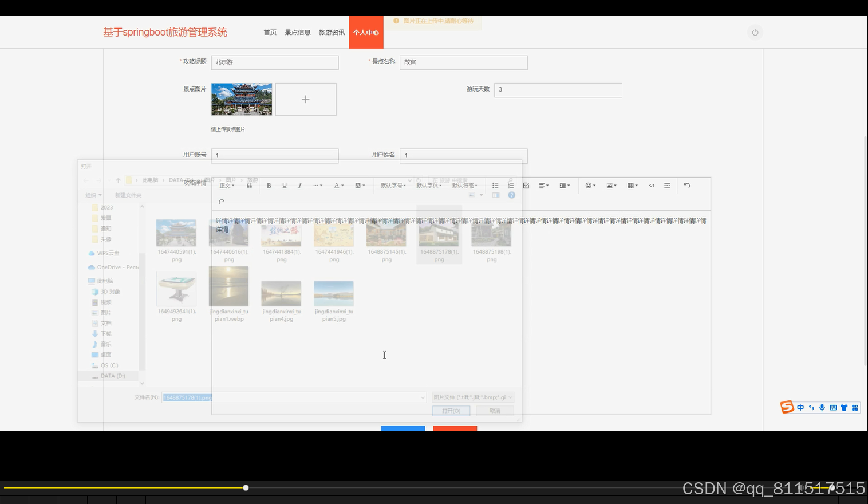
Task: Select OneDrive in dialog sidebar
Action: [x=113, y=267]
